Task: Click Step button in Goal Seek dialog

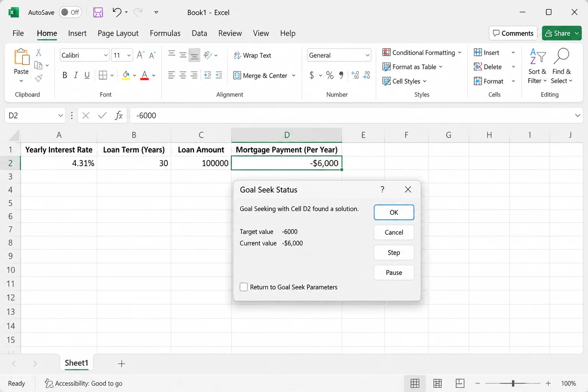Action: pos(394,253)
